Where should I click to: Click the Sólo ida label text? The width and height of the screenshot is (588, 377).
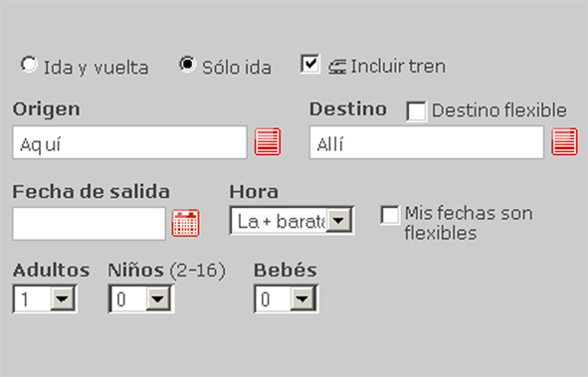[x=237, y=68]
